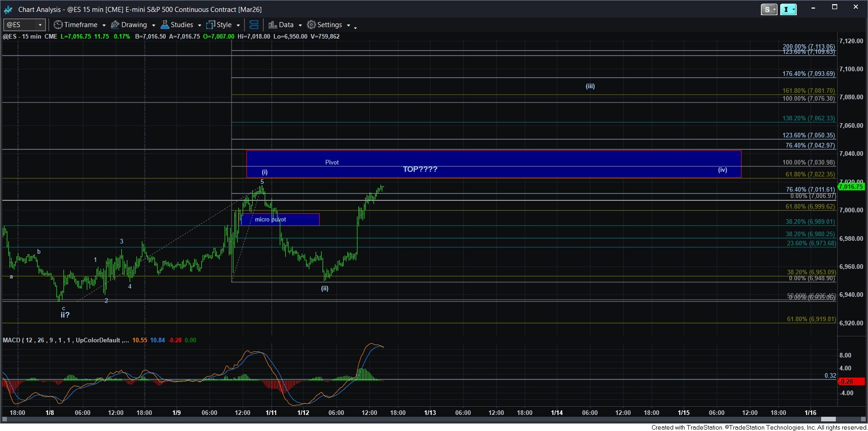Click the format toolbar icon after Style
This screenshot has width=868, height=431.
coord(254,25)
